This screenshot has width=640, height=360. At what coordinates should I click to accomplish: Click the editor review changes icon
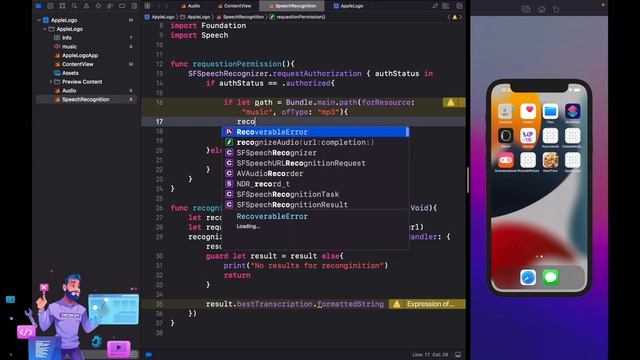point(435,6)
